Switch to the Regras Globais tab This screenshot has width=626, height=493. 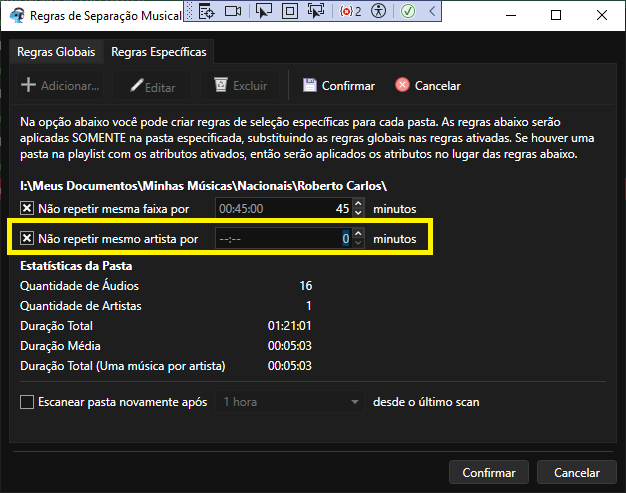(x=56, y=51)
